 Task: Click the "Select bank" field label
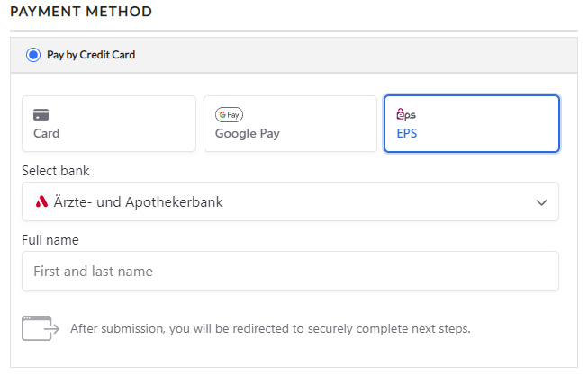56,171
